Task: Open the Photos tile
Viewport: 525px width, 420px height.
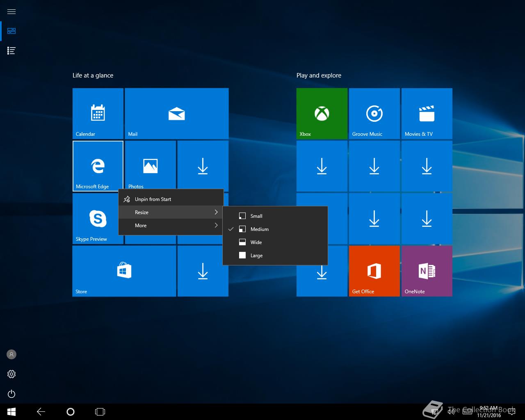Action: point(151,165)
